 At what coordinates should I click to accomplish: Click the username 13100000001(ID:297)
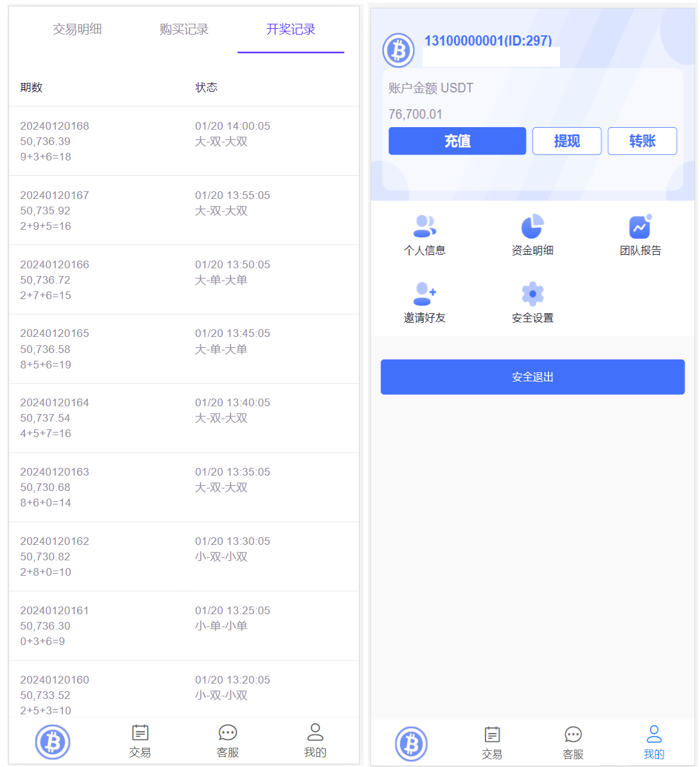pos(487,40)
